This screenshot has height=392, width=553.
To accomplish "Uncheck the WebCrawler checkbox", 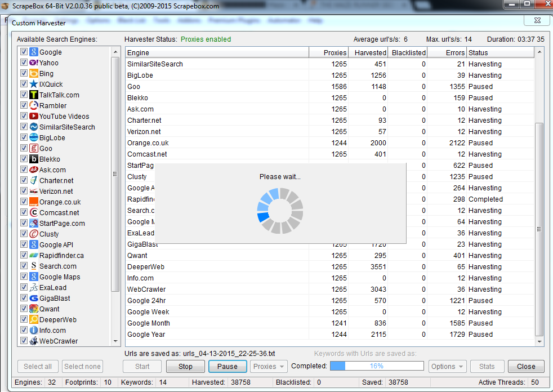I will (x=24, y=341).
